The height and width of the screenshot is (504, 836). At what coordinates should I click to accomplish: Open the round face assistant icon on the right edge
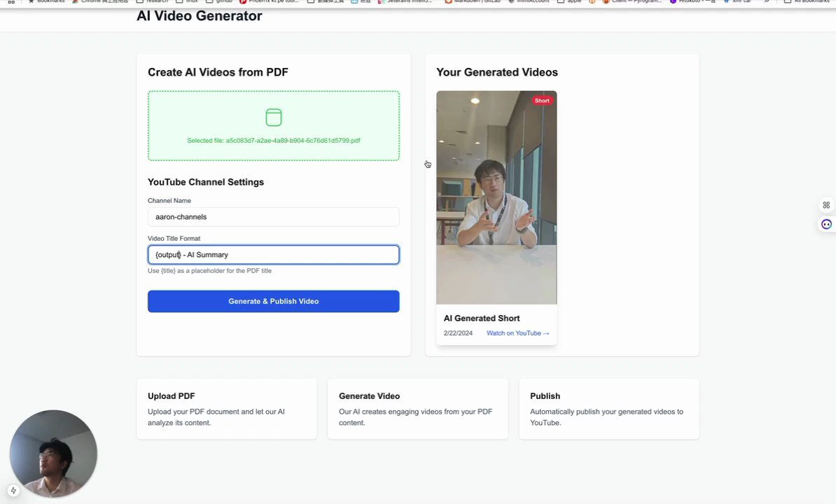click(826, 224)
